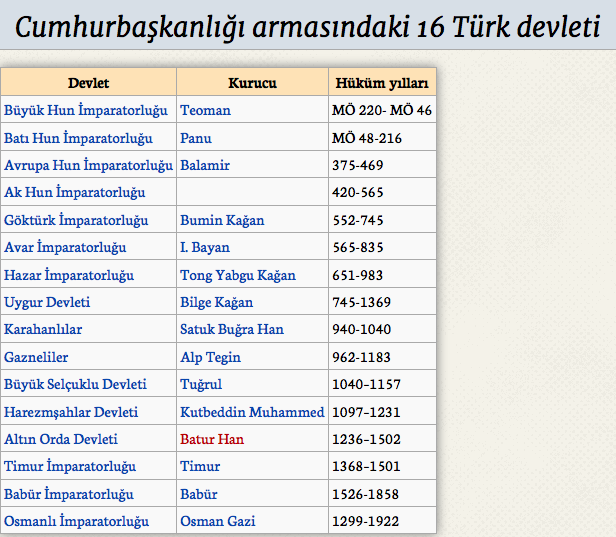616x537 pixels.
Task: Follow the I. Bayan founder link
Action: coord(205,247)
